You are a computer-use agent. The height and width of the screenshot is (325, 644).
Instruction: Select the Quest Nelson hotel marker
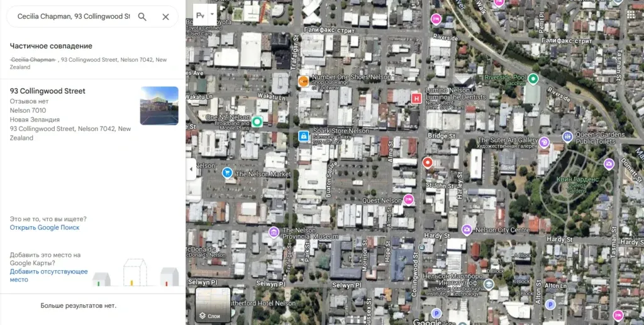click(x=408, y=200)
